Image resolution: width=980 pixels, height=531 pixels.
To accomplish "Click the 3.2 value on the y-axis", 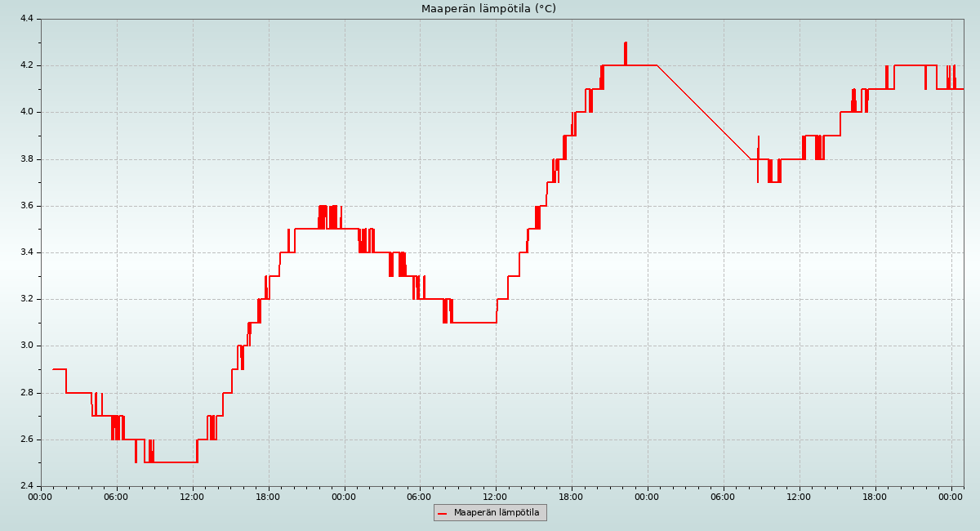I will (x=25, y=299).
